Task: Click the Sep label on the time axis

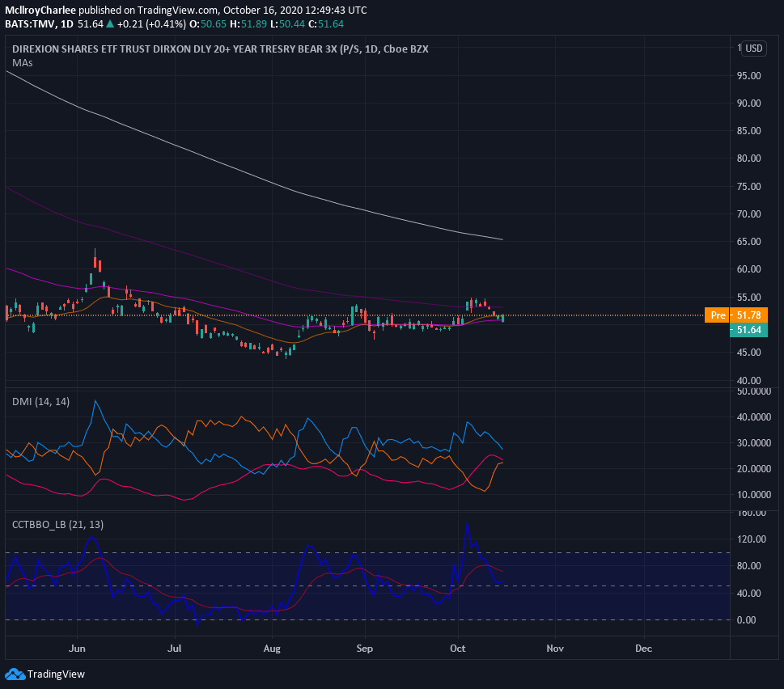Action: [x=365, y=649]
